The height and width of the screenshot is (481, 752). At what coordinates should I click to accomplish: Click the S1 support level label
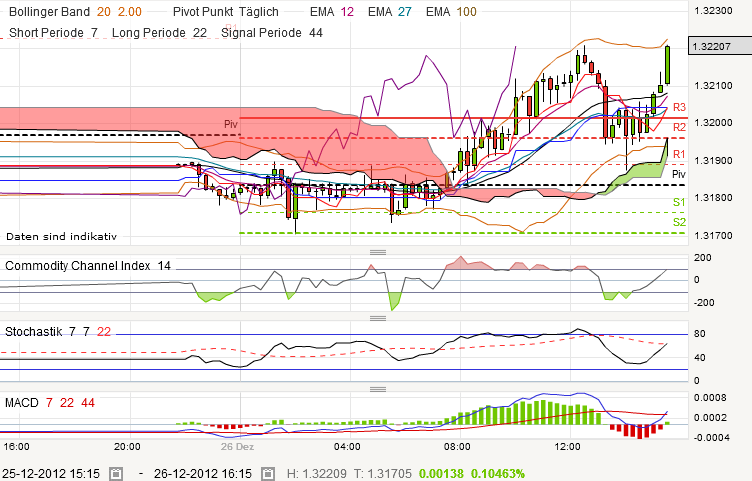(x=679, y=202)
